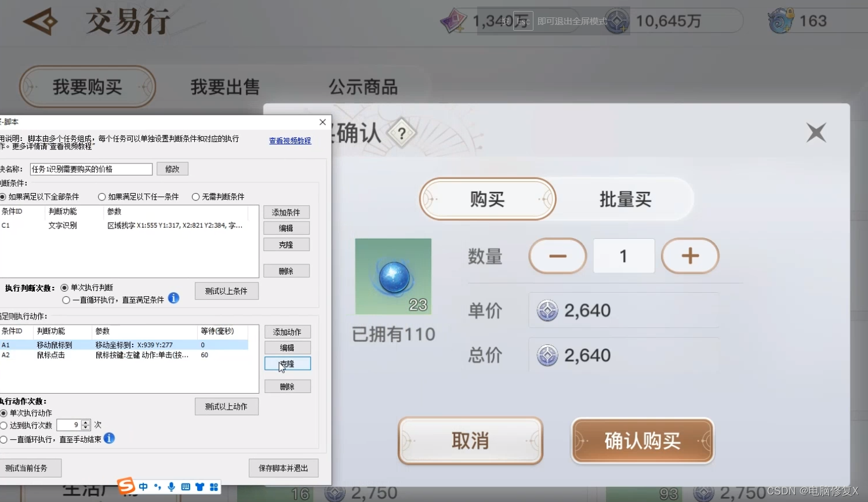Screen dimensions: 868x502
Task: Click the 修改 button
Action: click(x=172, y=169)
